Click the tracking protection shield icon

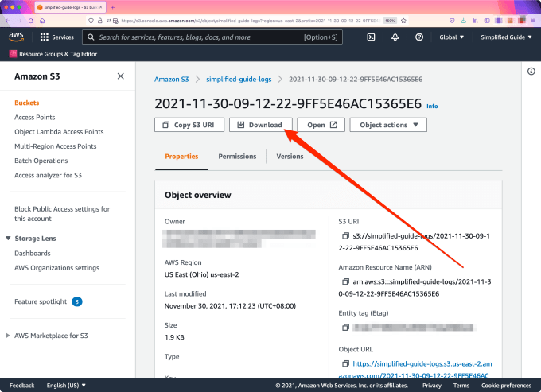point(91,21)
